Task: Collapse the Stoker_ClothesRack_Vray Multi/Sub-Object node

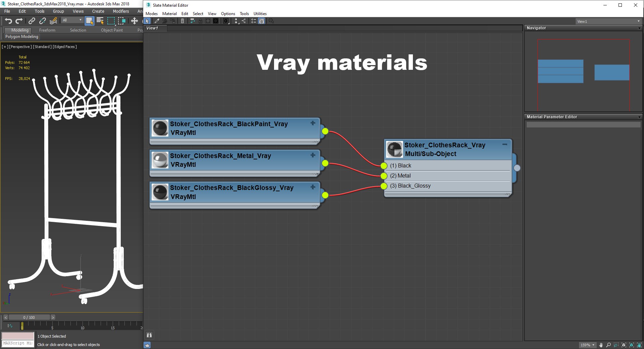Action: point(505,144)
